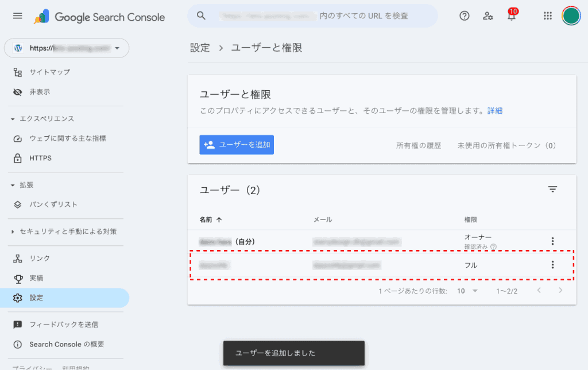Open サイトマップ in the sidebar
Viewport: 588px width, 370px height.
click(49, 72)
